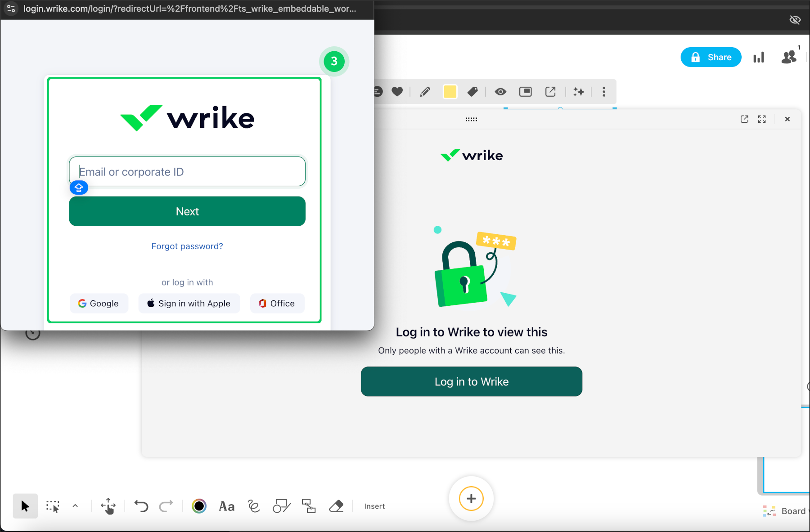Choose Sign in with Apple
The width and height of the screenshot is (810, 532).
(189, 304)
